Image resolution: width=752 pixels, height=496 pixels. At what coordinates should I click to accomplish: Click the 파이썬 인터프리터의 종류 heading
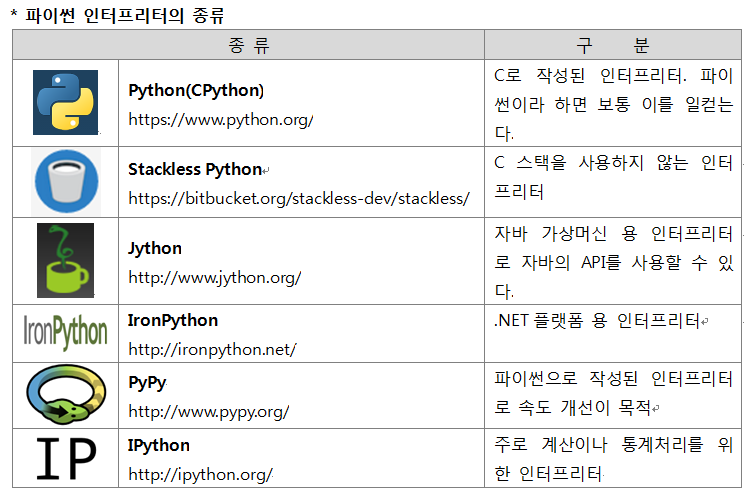(x=124, y=16)
